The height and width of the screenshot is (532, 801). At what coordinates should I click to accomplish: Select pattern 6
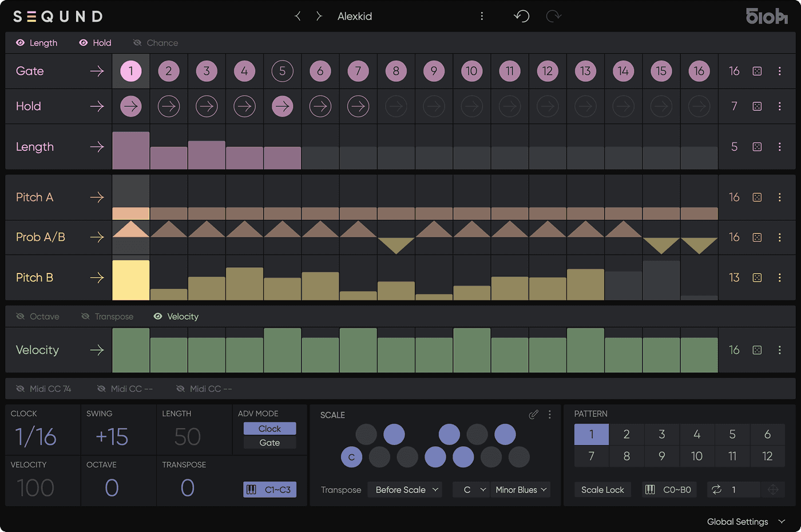(x=767, y=434)
